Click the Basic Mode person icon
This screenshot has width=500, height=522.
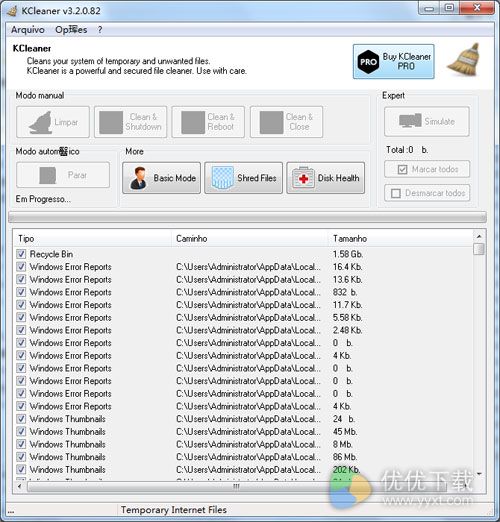pos(138,178)
